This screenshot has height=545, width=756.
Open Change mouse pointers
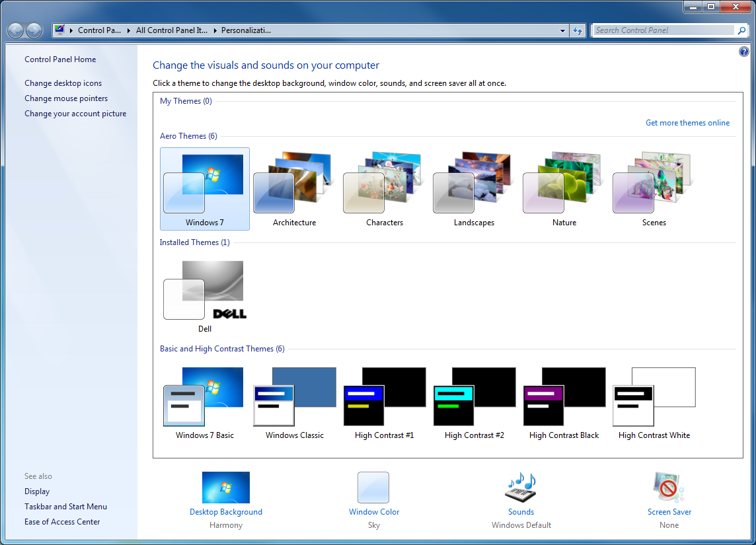[66, 98]
